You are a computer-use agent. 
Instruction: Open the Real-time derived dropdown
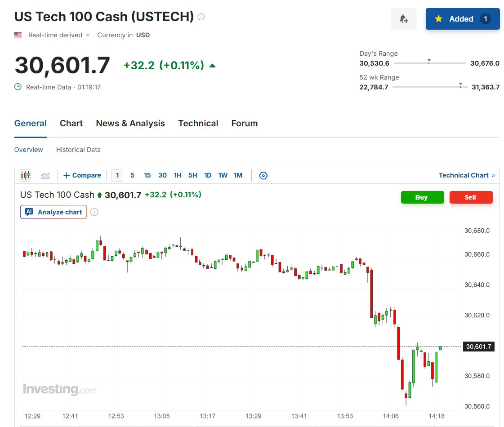point(59,35)
